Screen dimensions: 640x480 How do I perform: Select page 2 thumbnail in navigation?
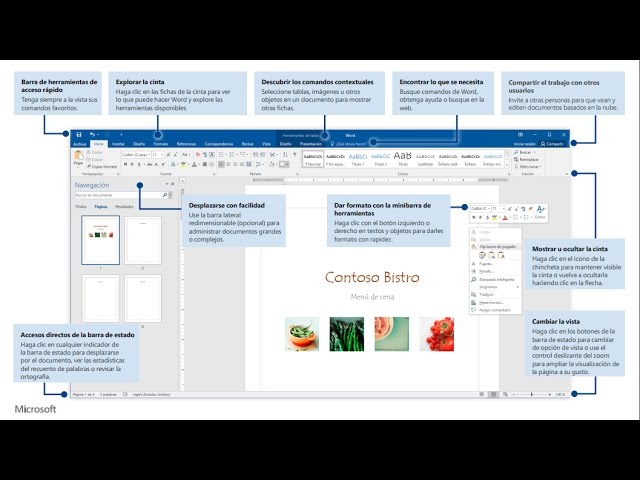143,240
